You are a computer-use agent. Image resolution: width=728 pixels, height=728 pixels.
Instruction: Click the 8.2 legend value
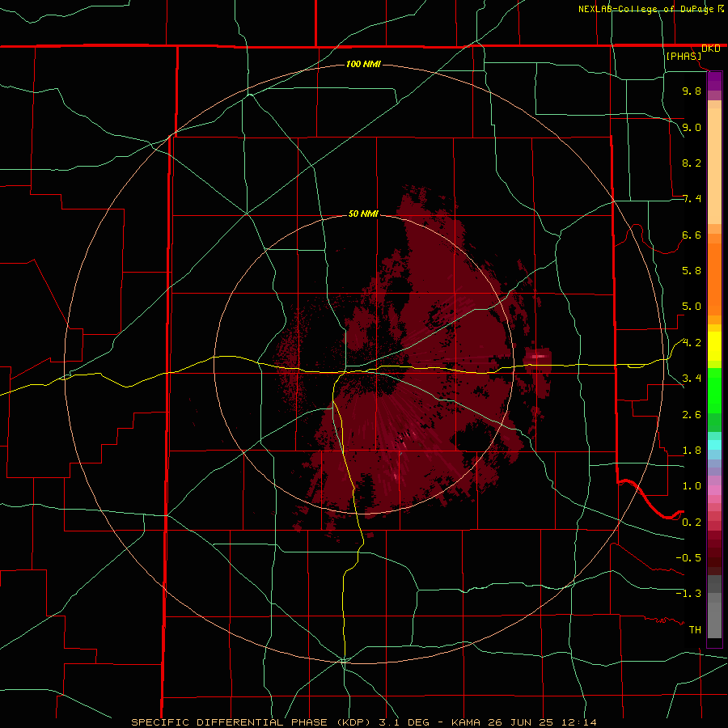pyautogui.click(x=692, y=163)
